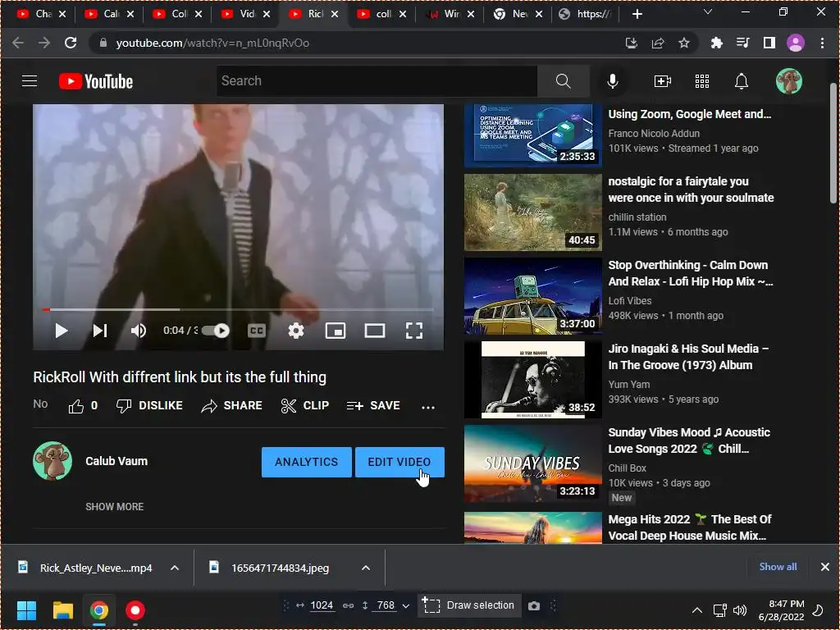Click the search magnifier button

563,81
